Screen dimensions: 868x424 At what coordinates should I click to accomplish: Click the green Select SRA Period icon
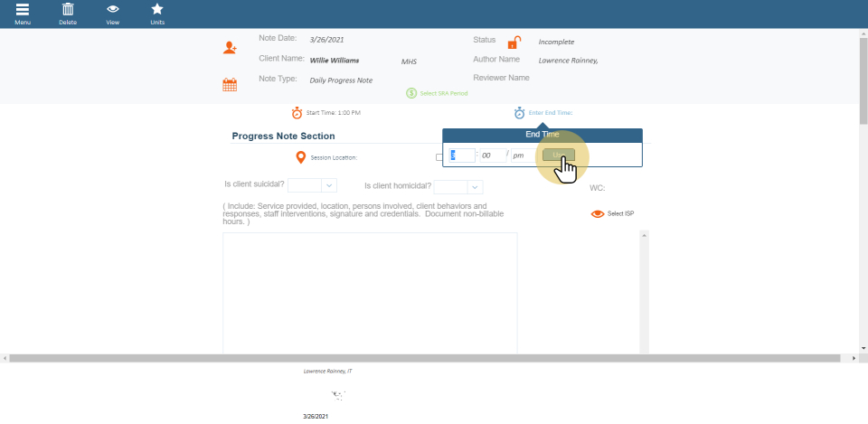pyautogui.click(x=411, y=93)
